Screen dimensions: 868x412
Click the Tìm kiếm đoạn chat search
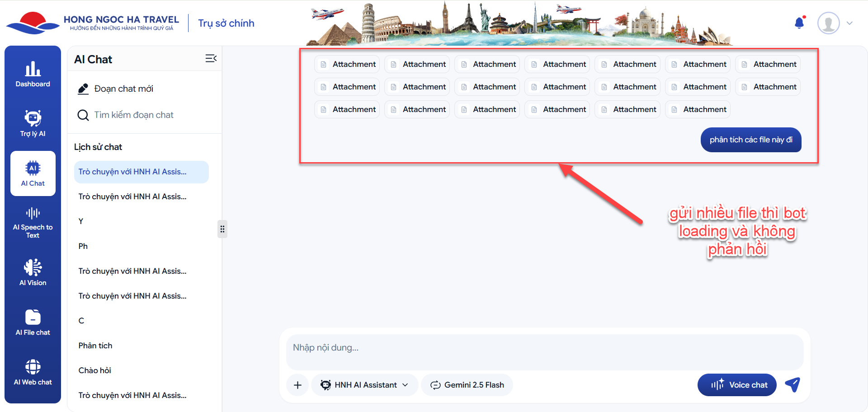point(133,115)
